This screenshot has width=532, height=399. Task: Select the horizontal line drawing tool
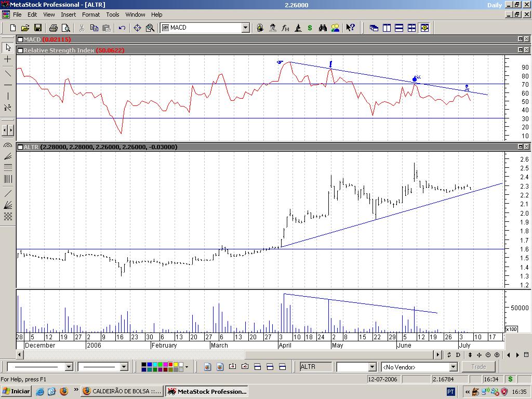point(8,84)
